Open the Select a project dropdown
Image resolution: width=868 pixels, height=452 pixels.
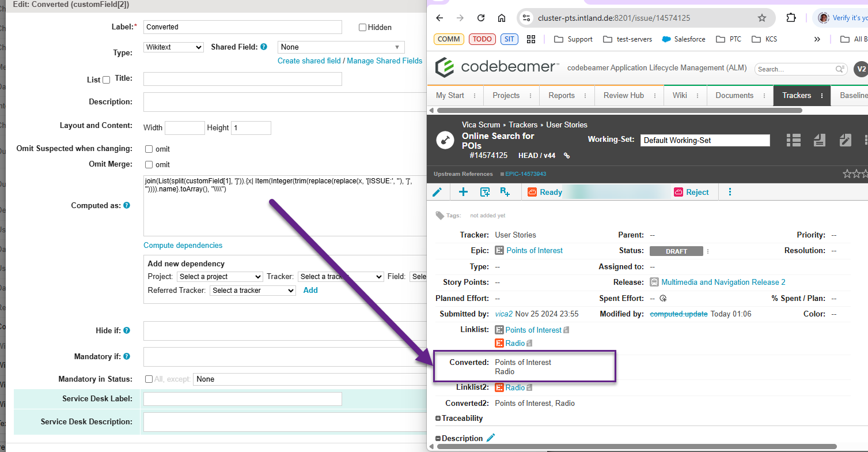[219, 277]
